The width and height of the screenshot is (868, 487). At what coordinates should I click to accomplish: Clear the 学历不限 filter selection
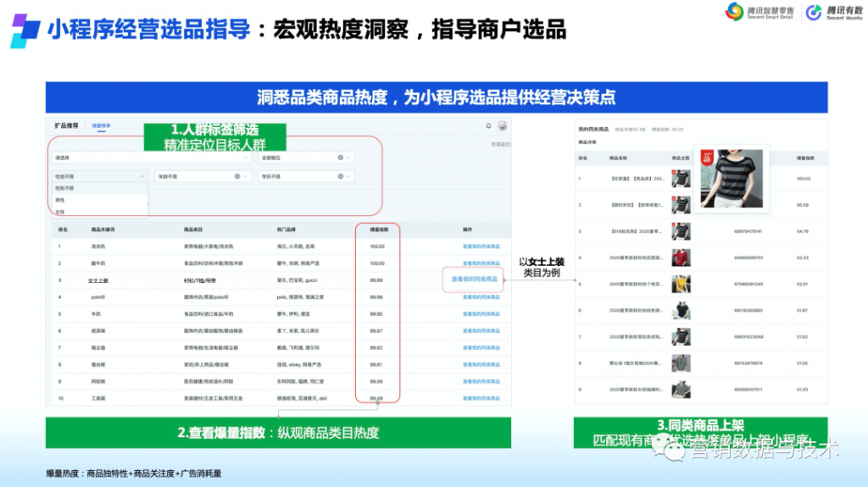341,176
